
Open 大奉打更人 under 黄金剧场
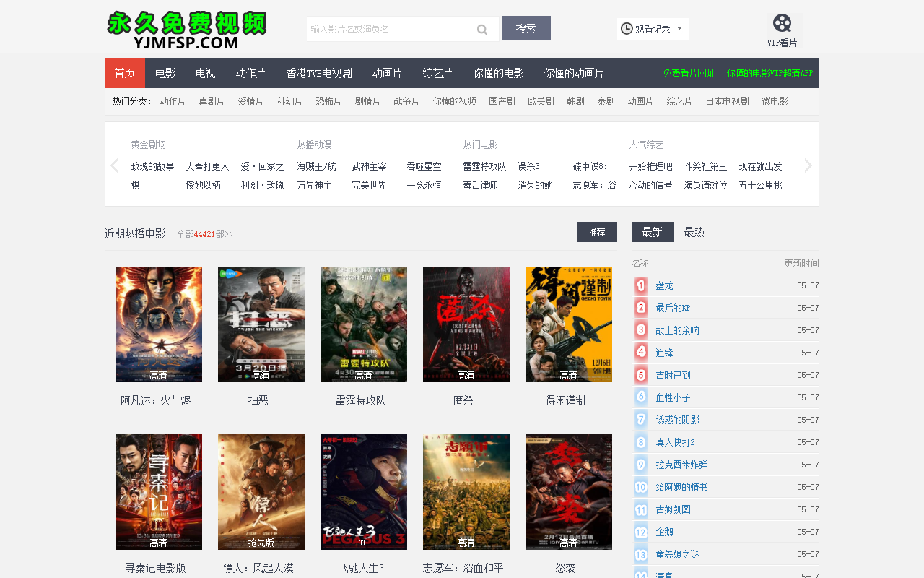click(x=208, y=166)
